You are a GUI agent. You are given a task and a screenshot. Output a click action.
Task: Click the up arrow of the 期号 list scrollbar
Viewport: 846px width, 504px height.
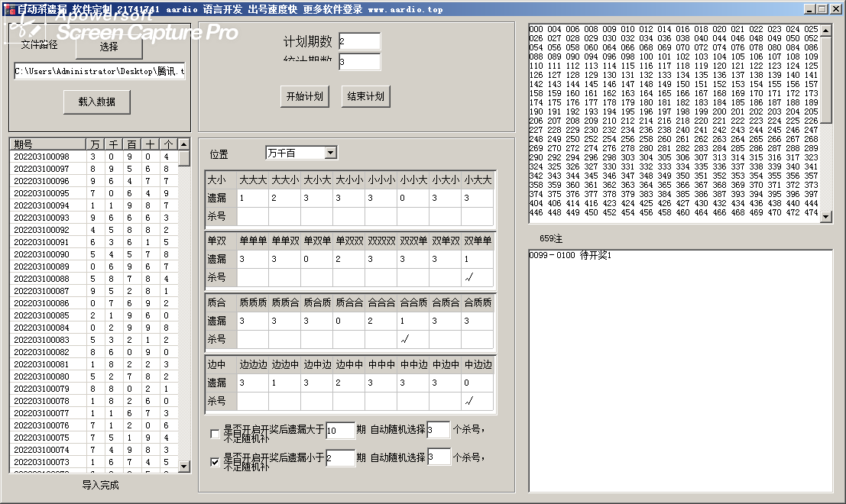click(183, 144)
